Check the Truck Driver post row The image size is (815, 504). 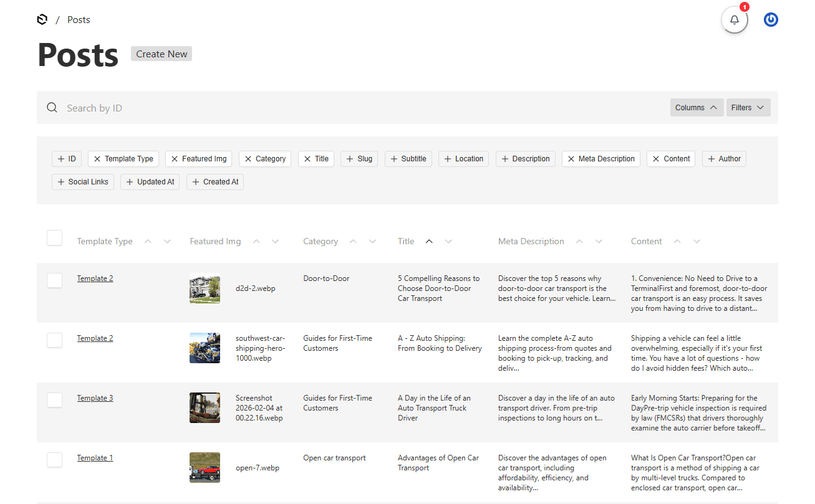coord(55,400)
